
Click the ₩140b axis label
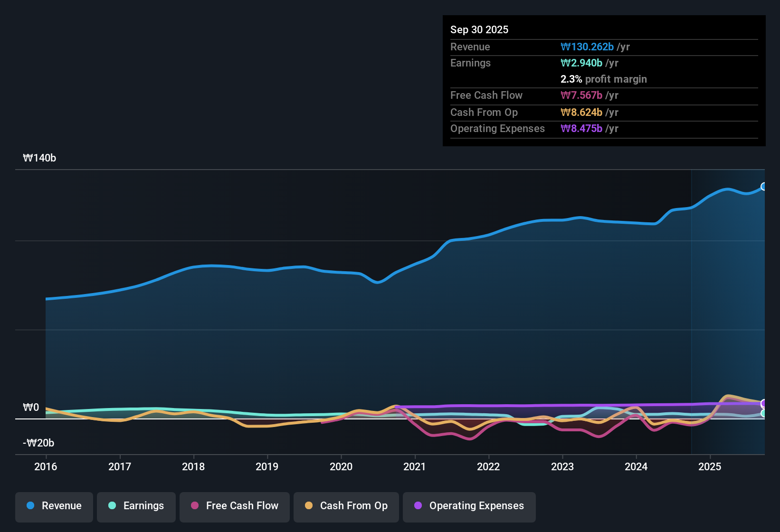[x=40, y=158]
